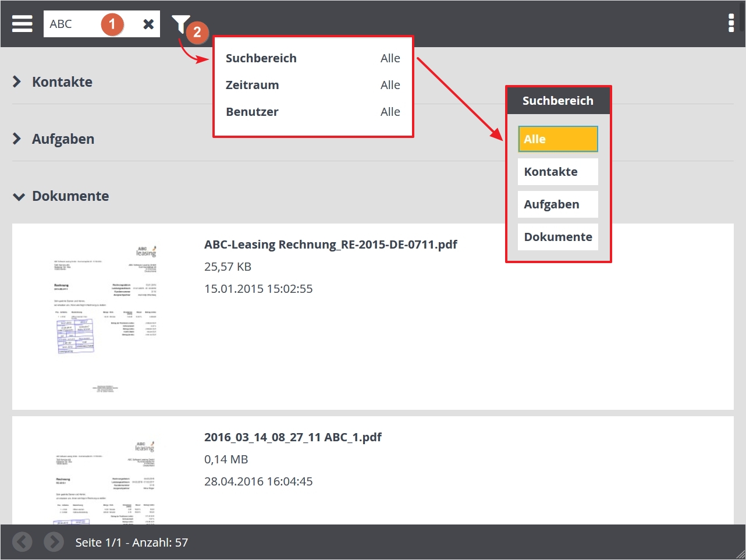Go to previous results page

coord(22,542)
